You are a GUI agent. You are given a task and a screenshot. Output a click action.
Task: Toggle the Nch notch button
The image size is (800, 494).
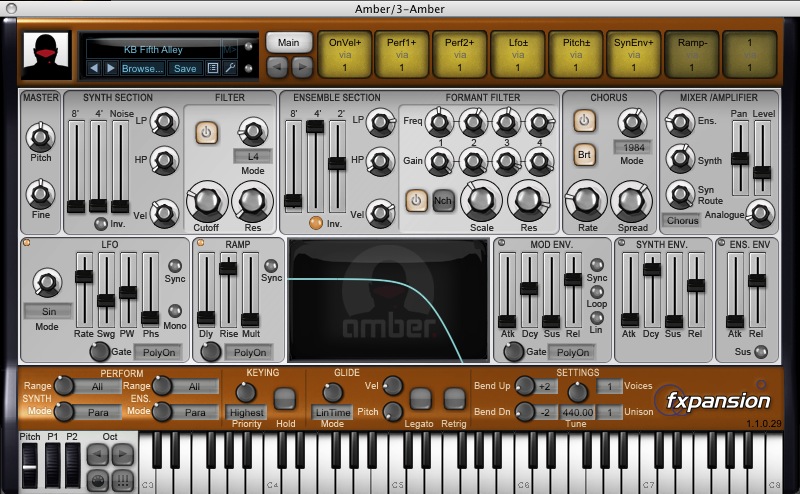tap(443, 201)
